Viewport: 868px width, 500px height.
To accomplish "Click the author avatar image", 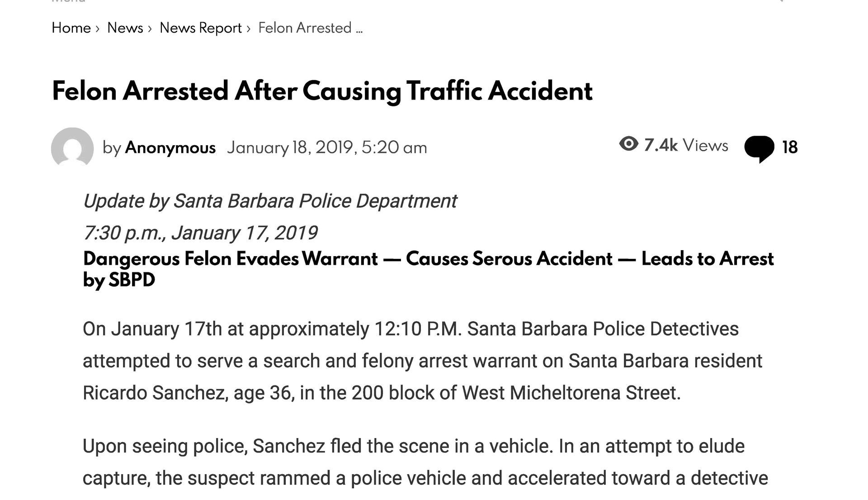I will [x=72, y=148].
